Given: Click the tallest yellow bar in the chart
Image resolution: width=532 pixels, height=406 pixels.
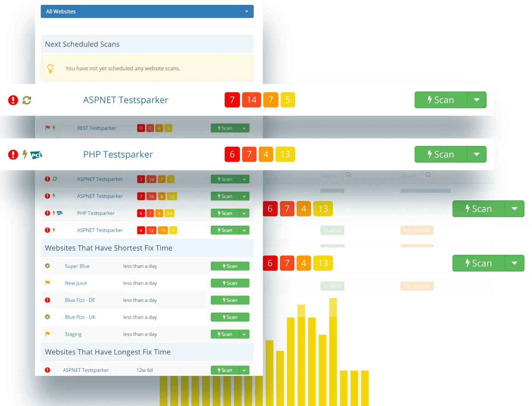Looking at the screenshot, I should click(333, 352).
